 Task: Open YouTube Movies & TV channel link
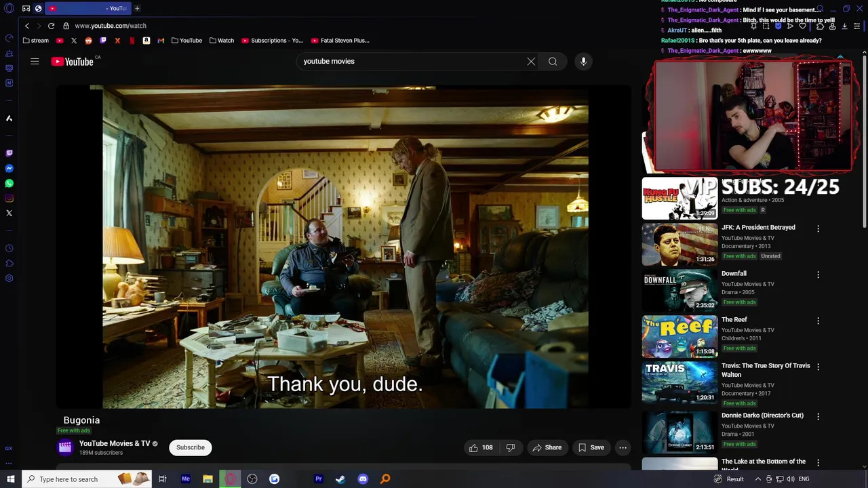coord(115,443)
